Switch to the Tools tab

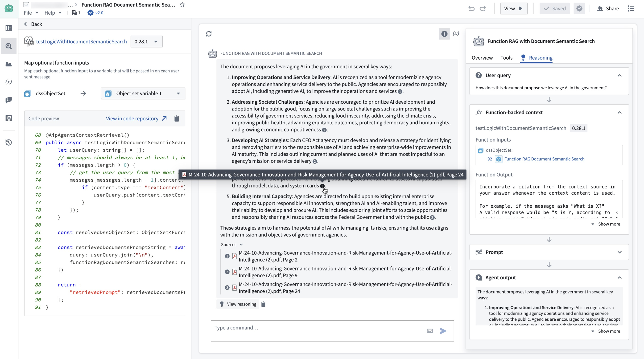point(506,58)
